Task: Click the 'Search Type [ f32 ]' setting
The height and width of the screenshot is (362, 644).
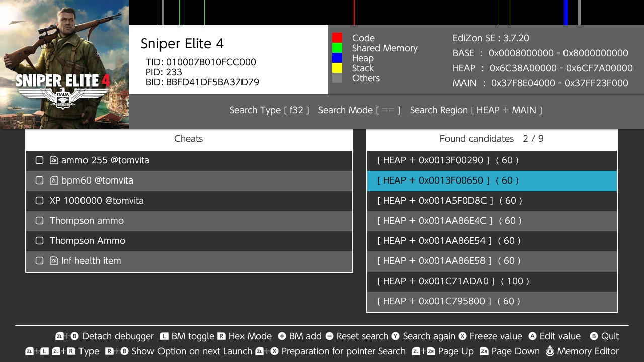Action: tap(270, 110)
